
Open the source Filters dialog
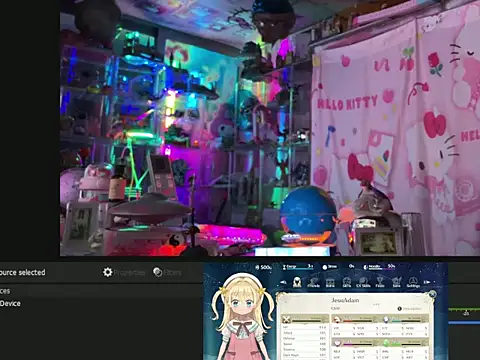click(167, 272)
